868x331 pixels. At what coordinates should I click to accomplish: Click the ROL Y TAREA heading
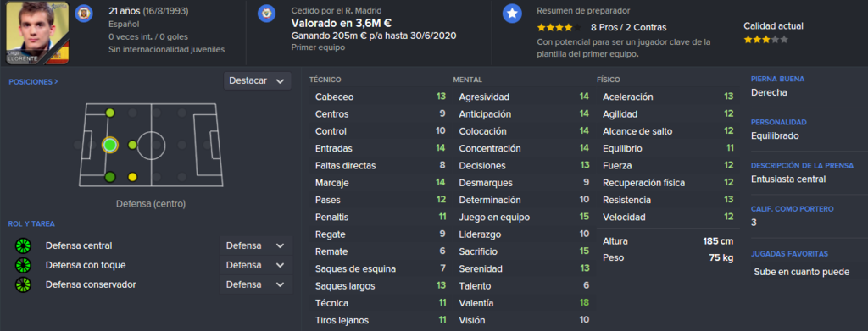[31, 224]
